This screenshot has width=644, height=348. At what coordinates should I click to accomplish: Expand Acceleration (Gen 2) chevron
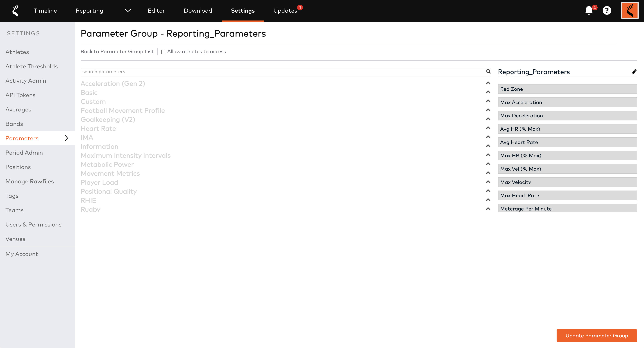pos(488,83)
